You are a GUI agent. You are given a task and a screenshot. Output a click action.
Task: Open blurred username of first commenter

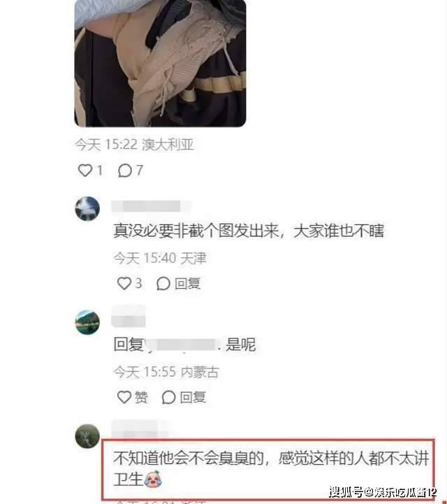(151, 206)
